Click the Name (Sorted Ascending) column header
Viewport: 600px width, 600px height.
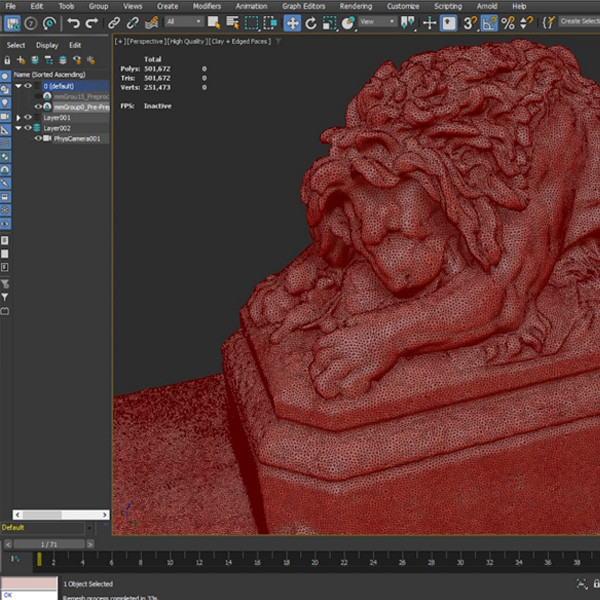coord(49,75)
